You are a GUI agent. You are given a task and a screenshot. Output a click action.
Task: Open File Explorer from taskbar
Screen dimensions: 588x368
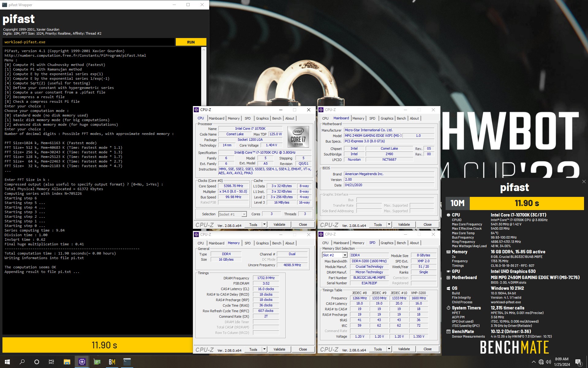pos(67,362)
